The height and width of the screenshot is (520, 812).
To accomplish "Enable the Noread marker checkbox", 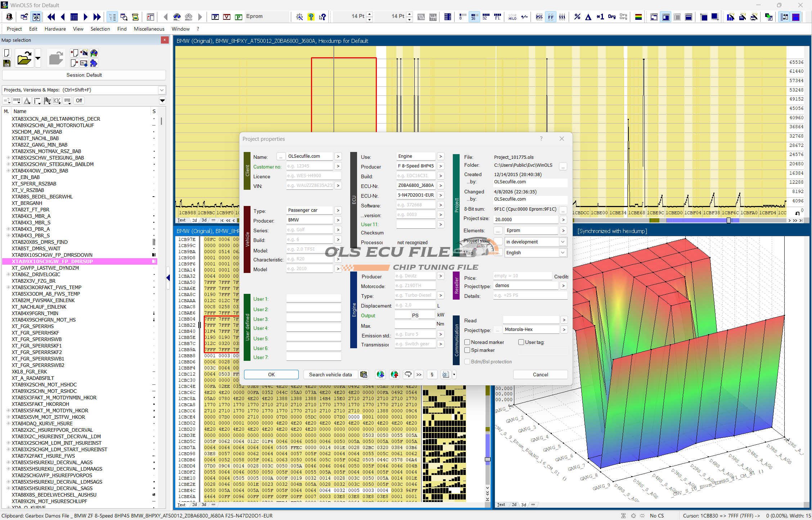I will pos(467,342).
